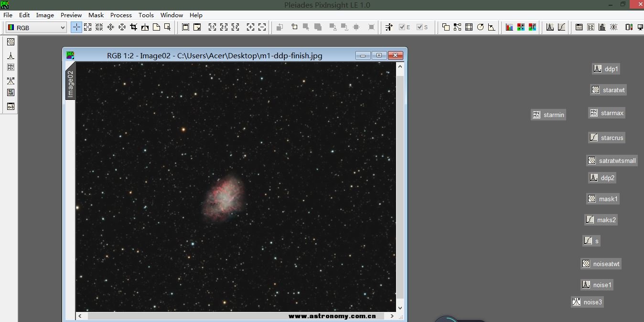Viewport: 644px width, 322px height.
Task: Open the Window menu
Action: (x=172, y=15)
